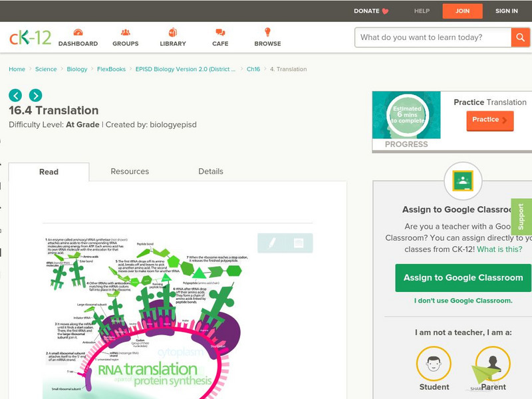This screenshot has height=399, width=532.
Task: Choose the Student role icon
Action: (x=434, y=364)
